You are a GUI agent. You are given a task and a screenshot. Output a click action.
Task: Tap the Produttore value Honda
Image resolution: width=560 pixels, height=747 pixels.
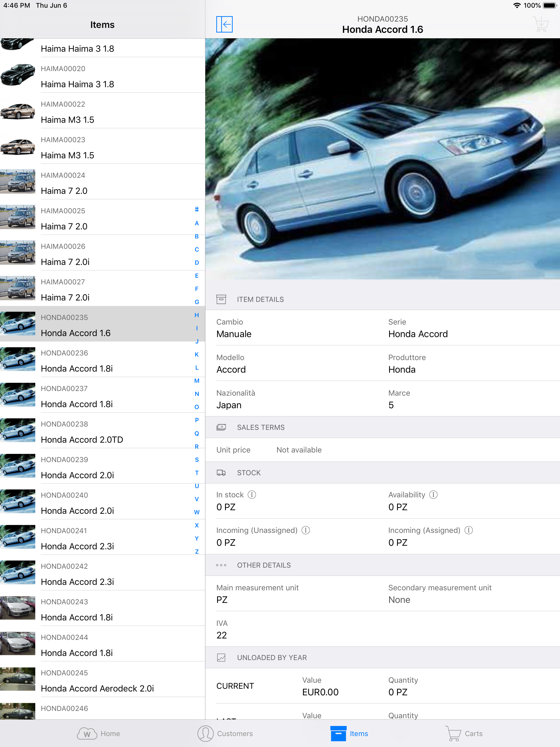402,370
